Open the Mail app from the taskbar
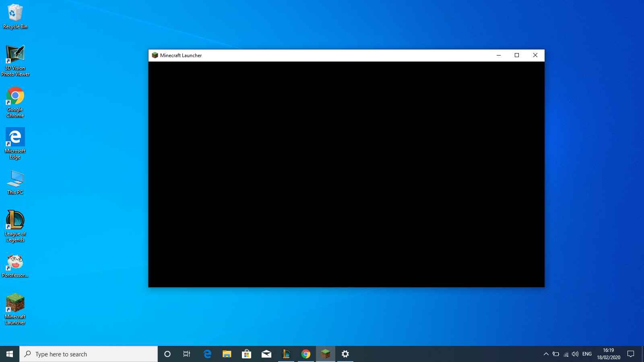 tap(266, 354)
